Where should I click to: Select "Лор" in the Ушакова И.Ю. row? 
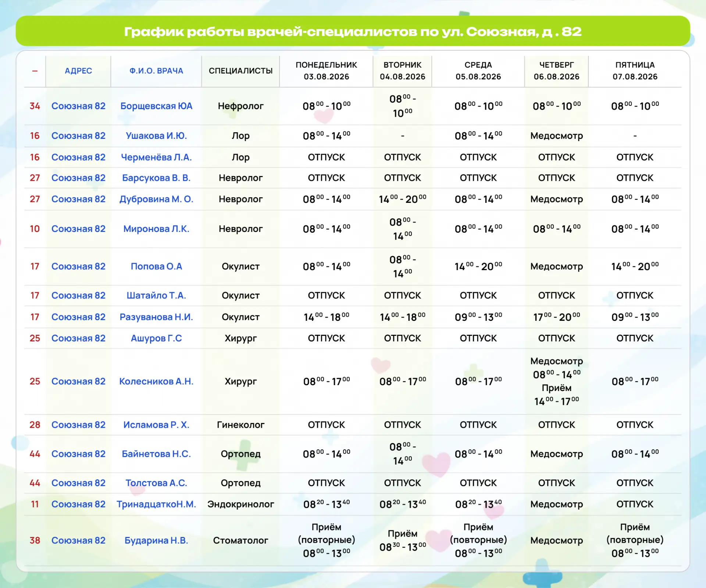(x=241, y=136)
